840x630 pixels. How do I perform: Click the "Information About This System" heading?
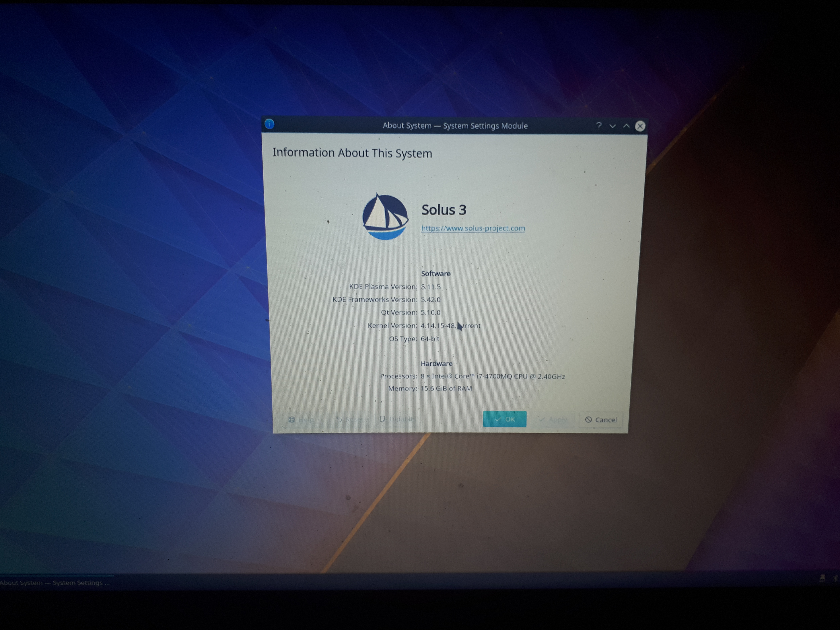[x=352, y=153]
